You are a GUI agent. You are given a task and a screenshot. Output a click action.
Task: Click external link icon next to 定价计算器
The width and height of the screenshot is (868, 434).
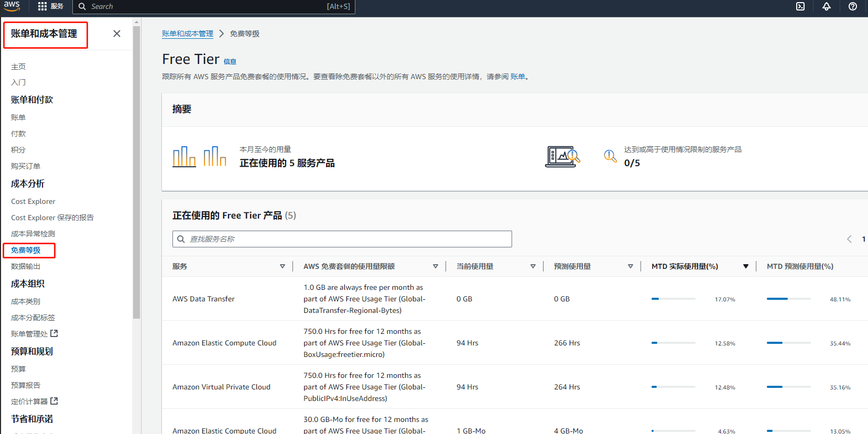point(54,401)
